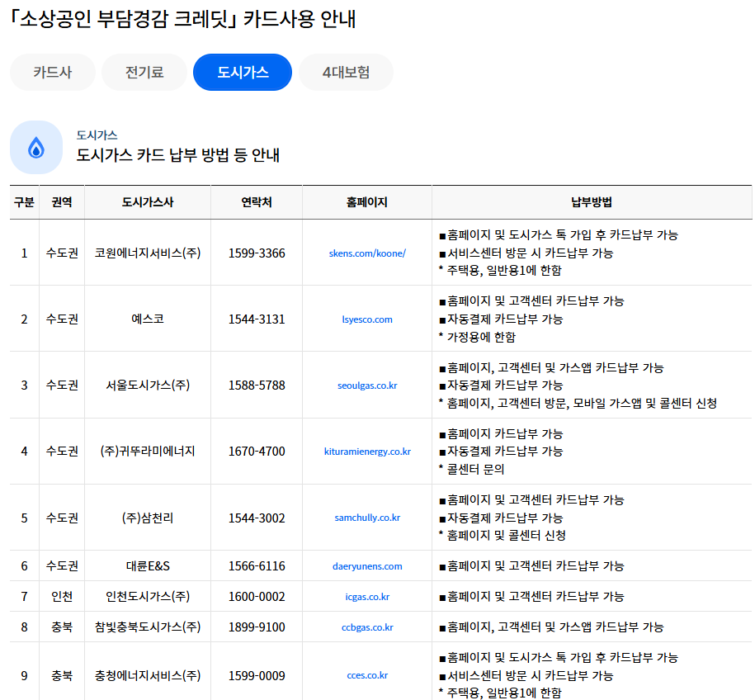Click the 홈페이지 column header
This screenshot has width=755, height=700.
[367, 202]
